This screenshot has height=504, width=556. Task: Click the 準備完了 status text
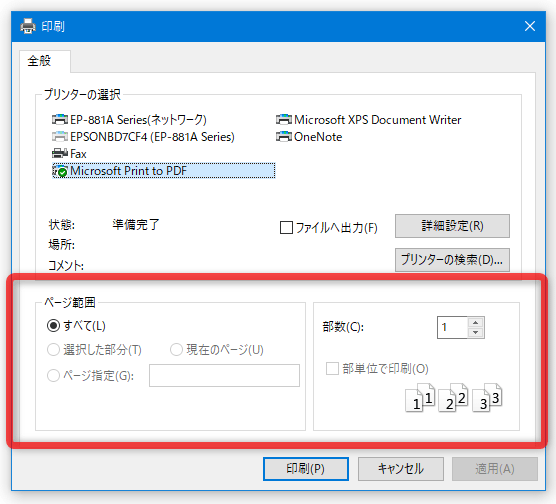coord(136,225)
